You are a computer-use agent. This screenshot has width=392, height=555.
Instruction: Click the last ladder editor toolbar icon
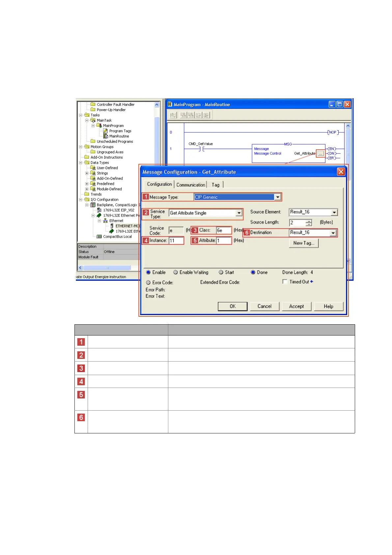click(x=206, y=115)
